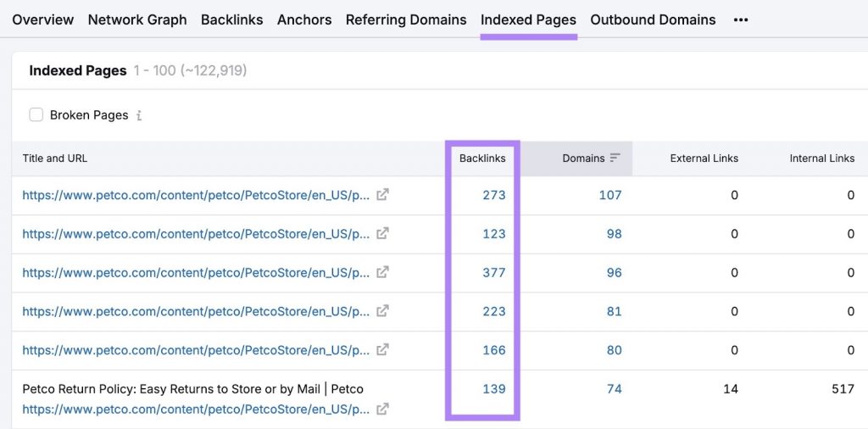Click the 1 - 100 (~122,919) page count

click(x=190, y=71)
